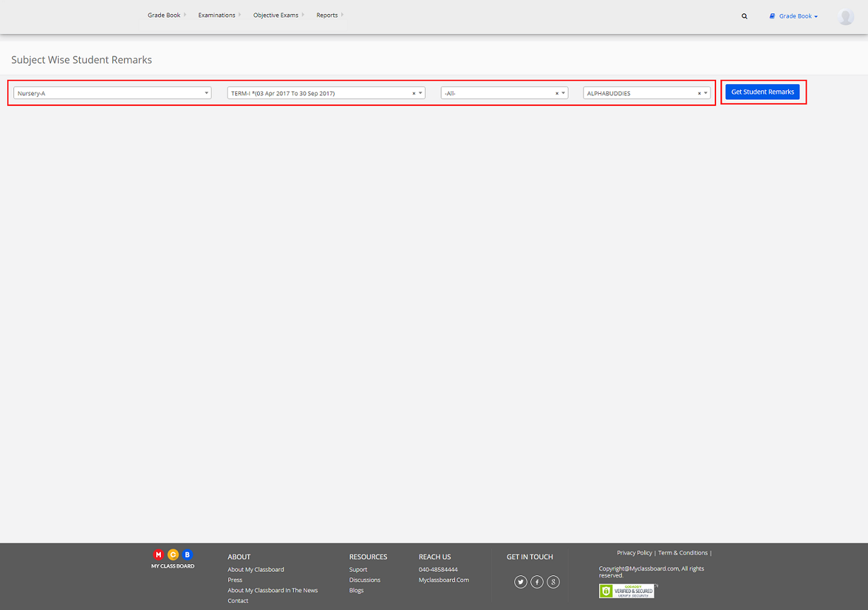Open the Contact footer link
868x610 pixels.
tap(238, 601)
